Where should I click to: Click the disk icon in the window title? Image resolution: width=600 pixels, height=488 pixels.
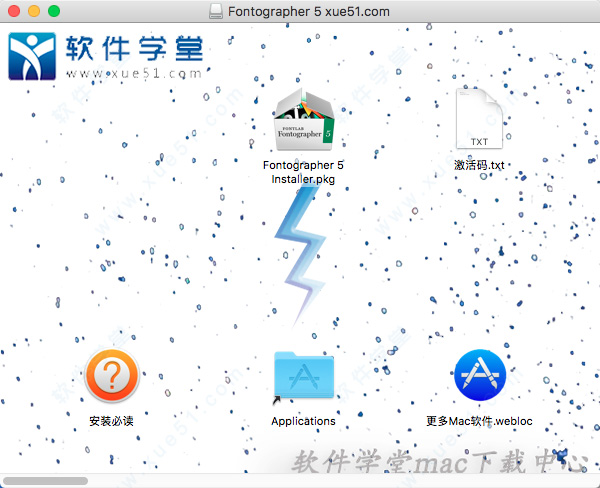click(216, 11)
